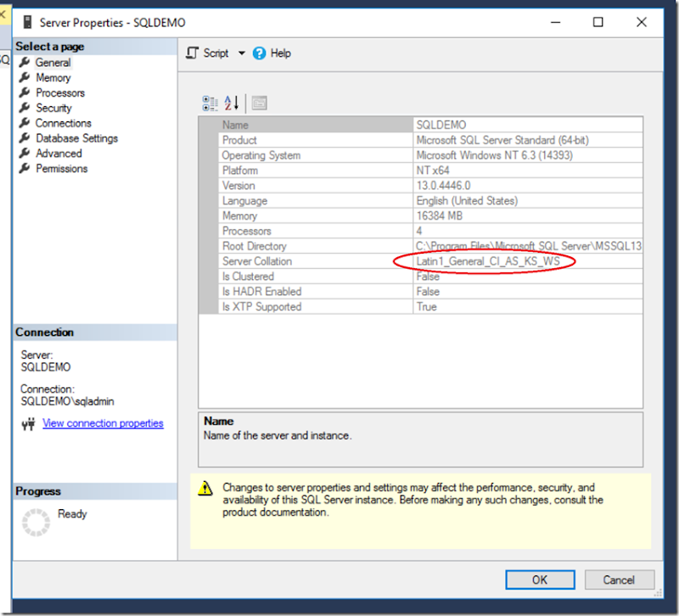Minimize the Server Properties window
Viewport: 679px width, 616px height.
(x=556, y=22)
